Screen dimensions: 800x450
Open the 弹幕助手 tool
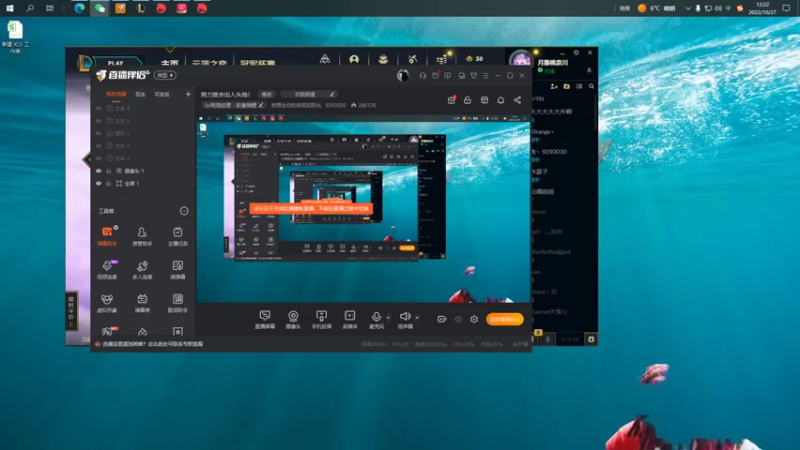(x=107, y=236)
